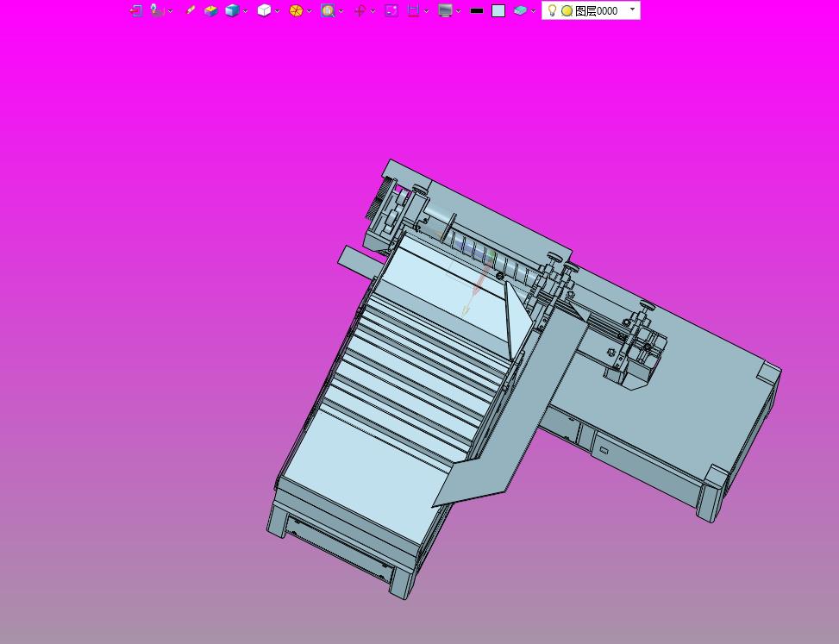Click the pencil sketch icon
The height and width of the screenshot is (644, 839).
pyautogui.click(x=190, y=10)
